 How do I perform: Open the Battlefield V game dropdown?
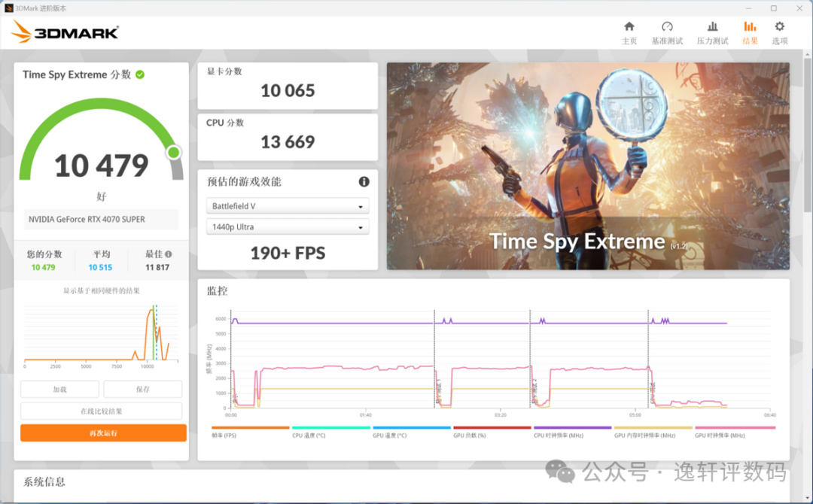[288, 206]
